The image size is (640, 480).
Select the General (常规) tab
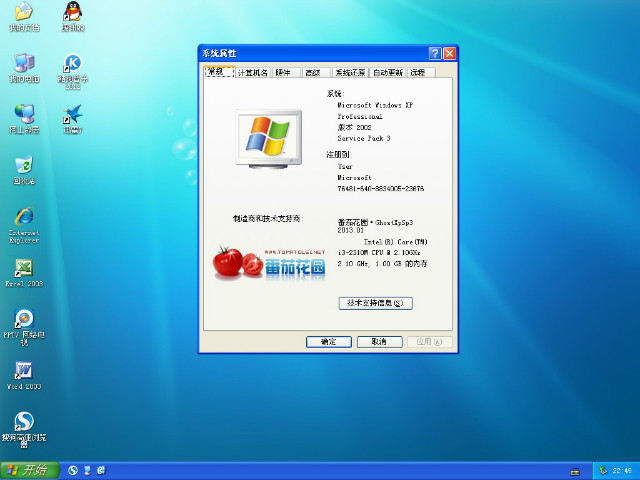[219, 72]
